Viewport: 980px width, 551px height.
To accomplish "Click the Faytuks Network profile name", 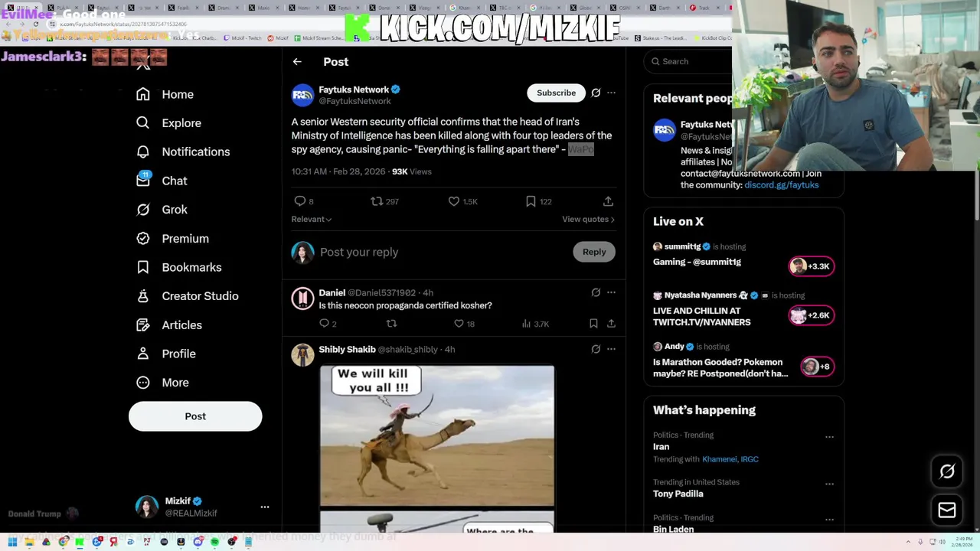I will (x=354, y=90).
